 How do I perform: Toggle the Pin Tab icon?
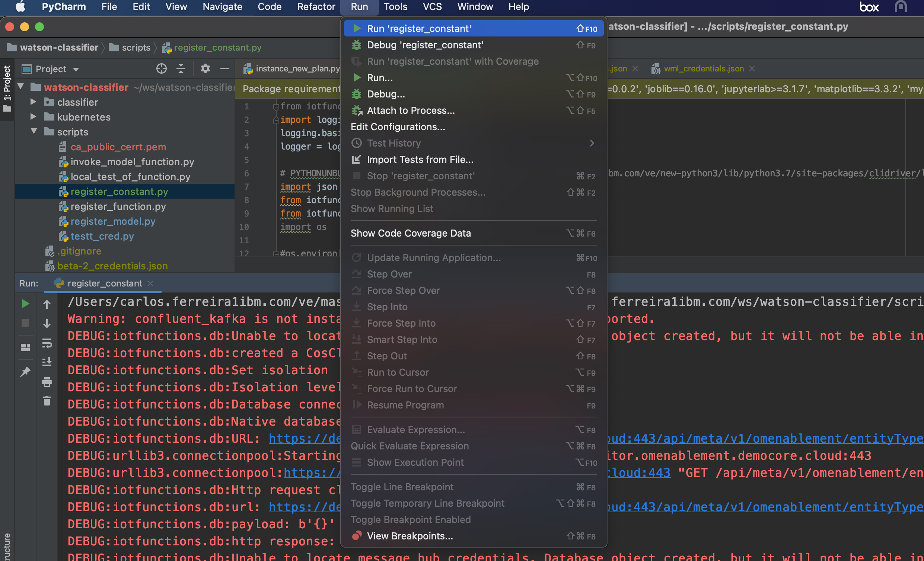(x=25, y=372)
